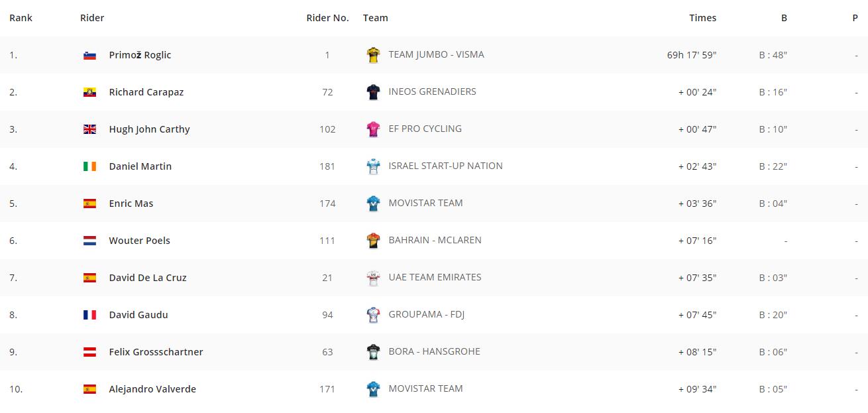Click the Dutch flag next to Wouter Poels
Image resolution: width=868 pixels, height=413 pixels.
89,241
